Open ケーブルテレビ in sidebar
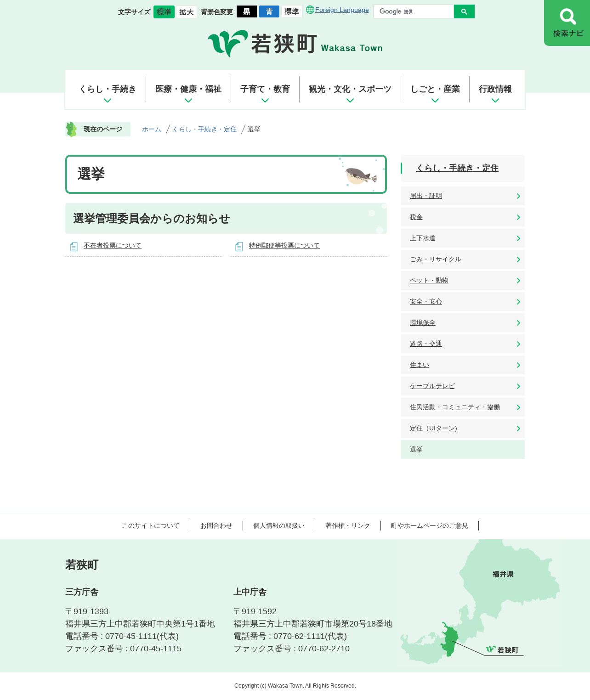This screenshot has height=700, width=590. [x=463, y=386]
